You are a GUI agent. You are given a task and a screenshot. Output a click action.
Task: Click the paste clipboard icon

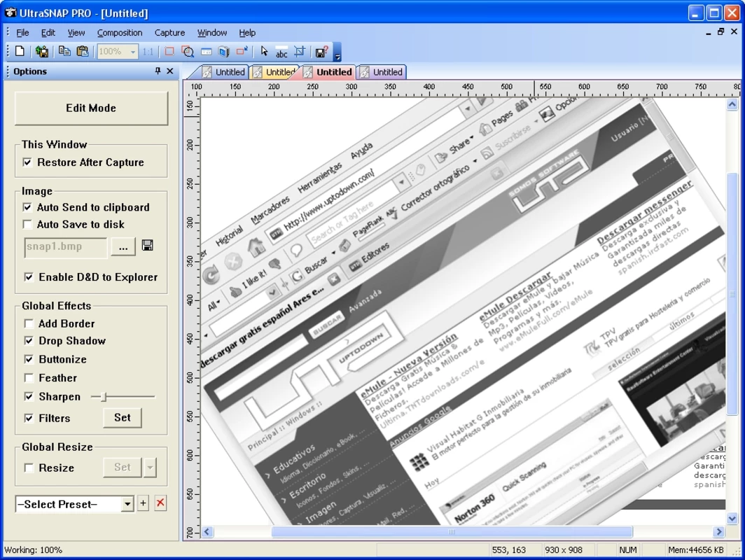point(82,51)
